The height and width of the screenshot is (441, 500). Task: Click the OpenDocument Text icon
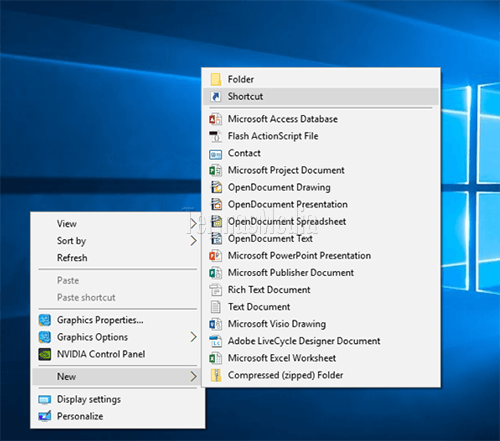click(216, 238)
